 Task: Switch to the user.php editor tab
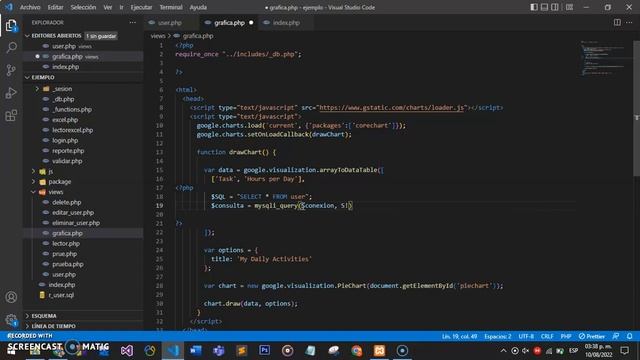[169, 22]
